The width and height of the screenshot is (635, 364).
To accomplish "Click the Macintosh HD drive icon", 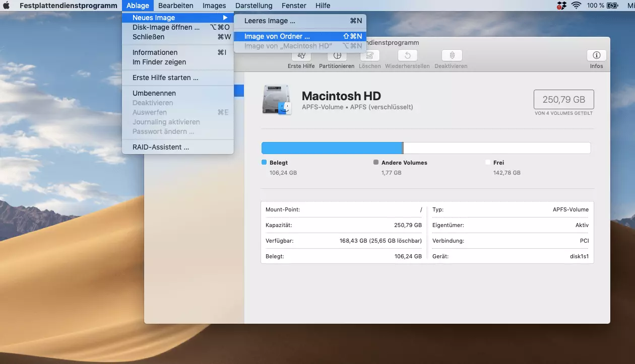I will (x=277, y=99).
